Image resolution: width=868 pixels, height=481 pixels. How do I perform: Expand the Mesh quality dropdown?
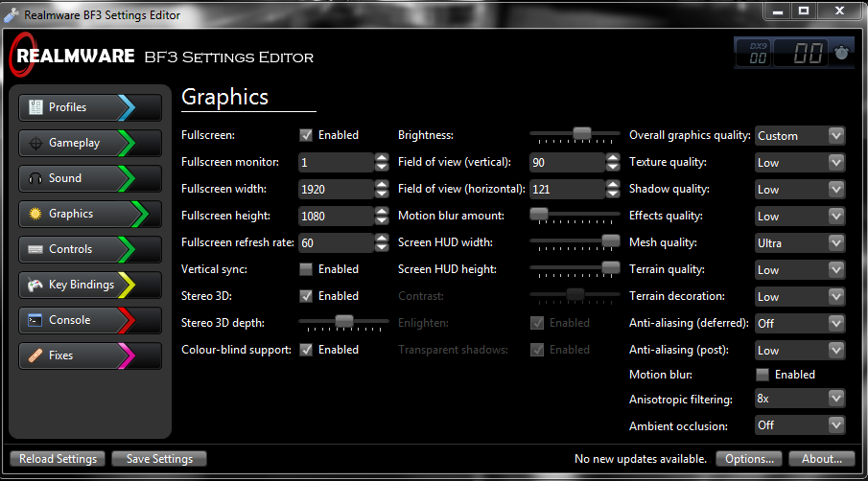coord(800,242)
